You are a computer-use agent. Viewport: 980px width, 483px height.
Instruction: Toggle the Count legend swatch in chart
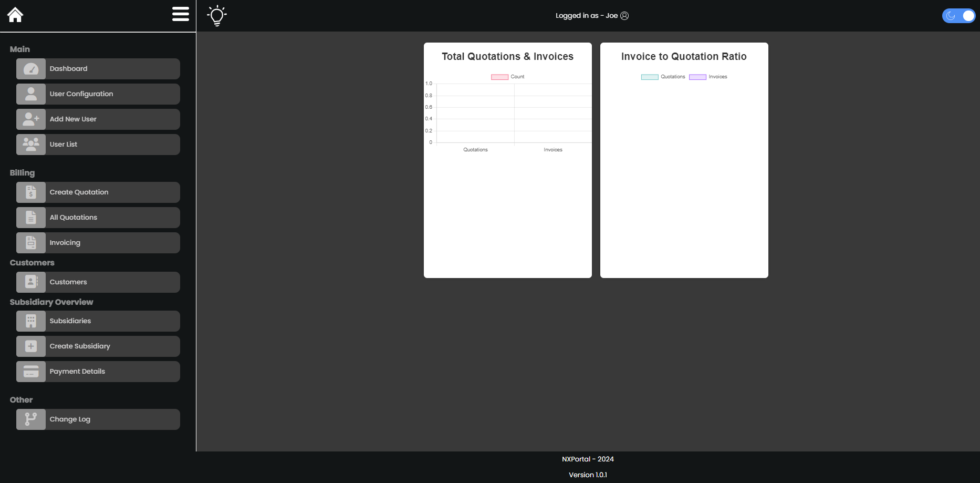tap(499, 77)
